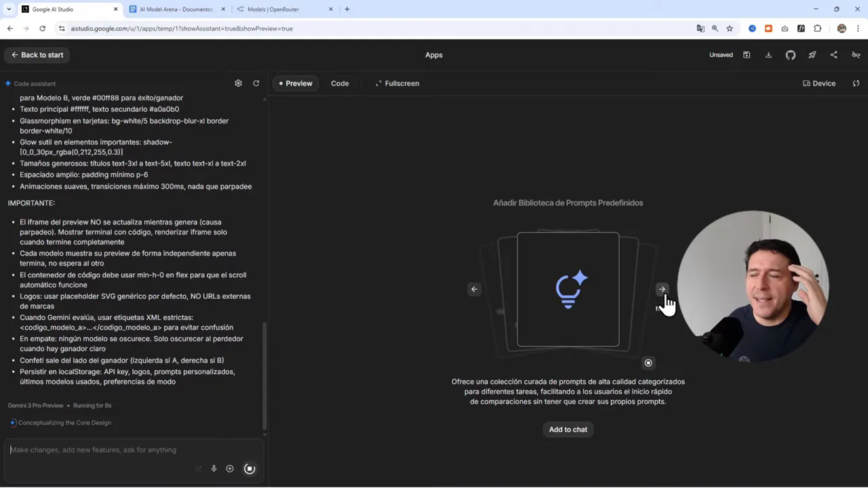
Task: Activate the microphone input icon
Action: pos(214,468)
